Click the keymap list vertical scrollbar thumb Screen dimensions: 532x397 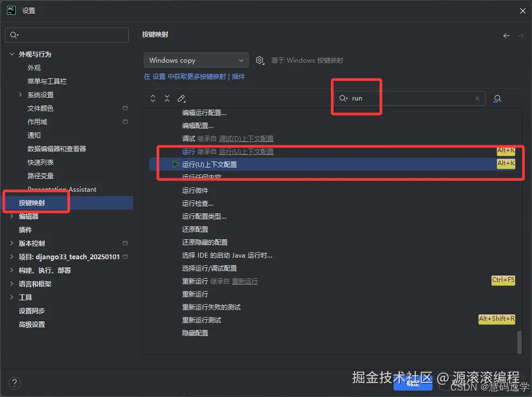click(520, 342)
